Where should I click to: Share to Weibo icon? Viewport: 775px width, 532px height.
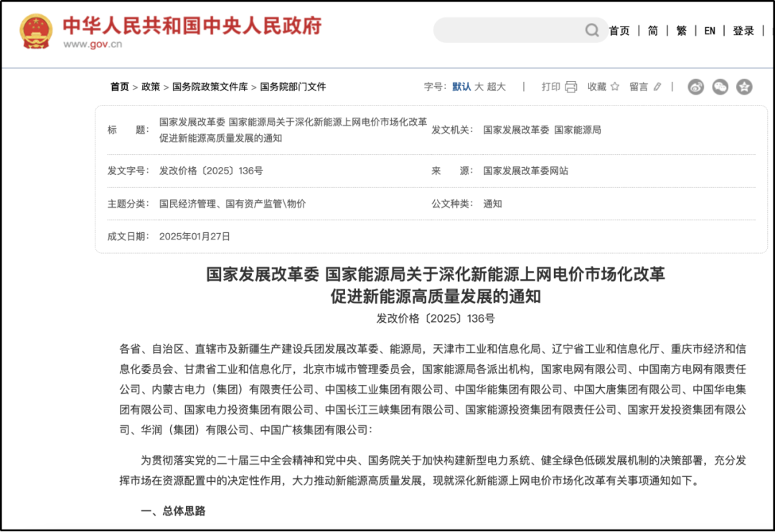696,87
